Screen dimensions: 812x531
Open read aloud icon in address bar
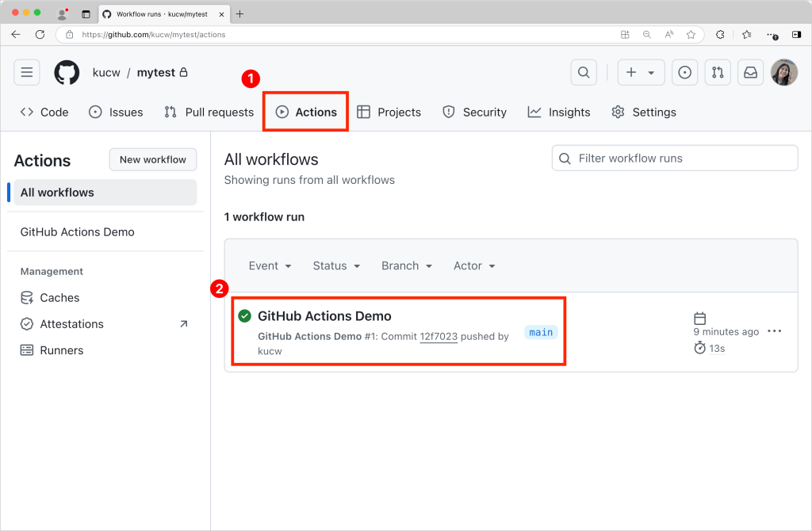(x=669, y=35)
